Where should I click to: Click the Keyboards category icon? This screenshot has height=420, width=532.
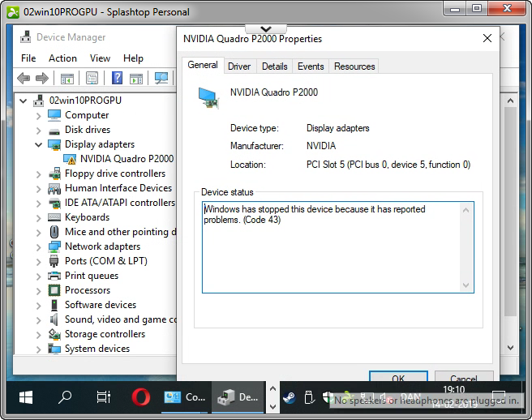tap(54, 217)
